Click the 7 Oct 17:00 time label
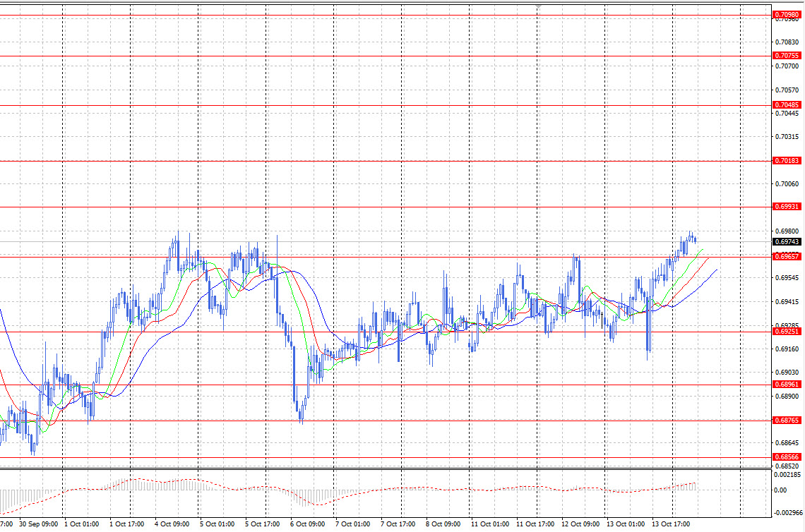This screenshot has width=805, height=532. [398, 524]
